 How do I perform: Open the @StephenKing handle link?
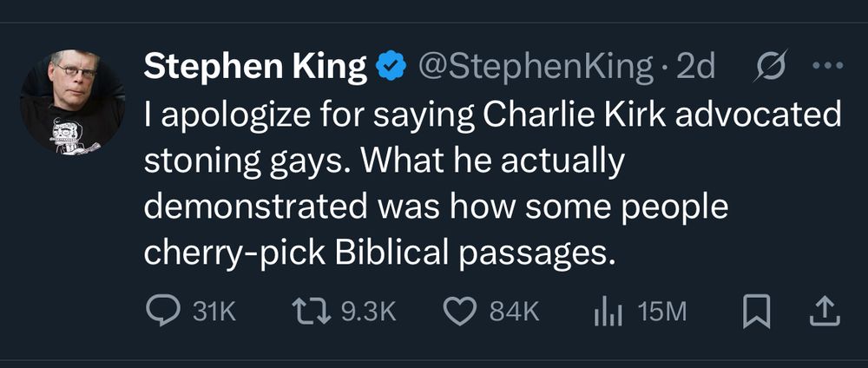coord(536,67)
